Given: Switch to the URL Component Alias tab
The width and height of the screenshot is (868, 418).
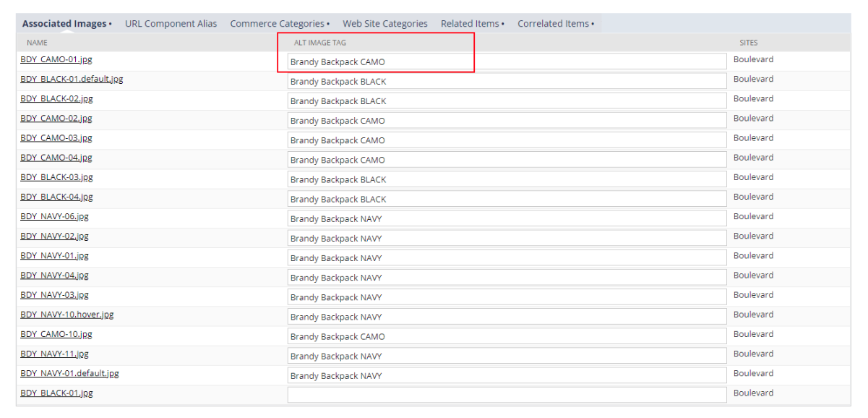Looking at the screenshot, I should tap(171, 24).
